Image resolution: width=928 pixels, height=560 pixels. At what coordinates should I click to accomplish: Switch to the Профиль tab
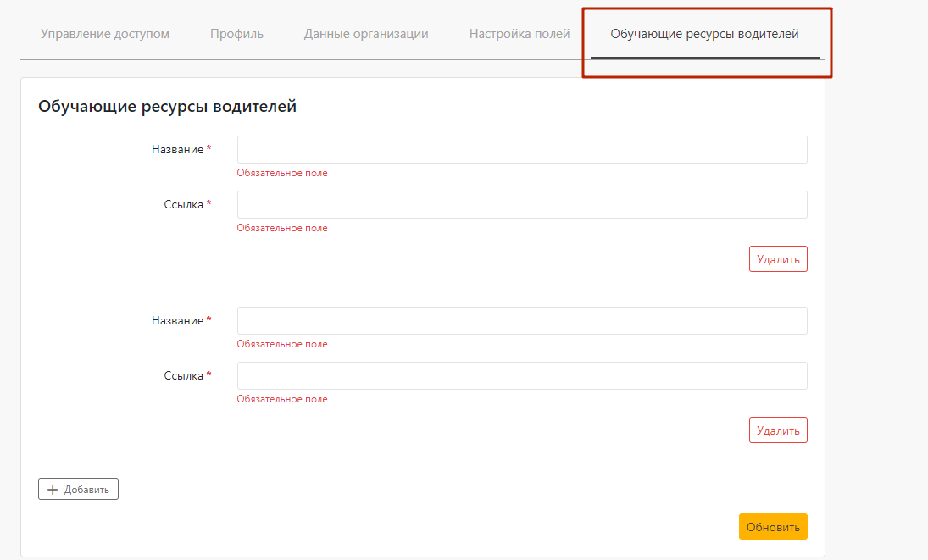coord(236,34)
